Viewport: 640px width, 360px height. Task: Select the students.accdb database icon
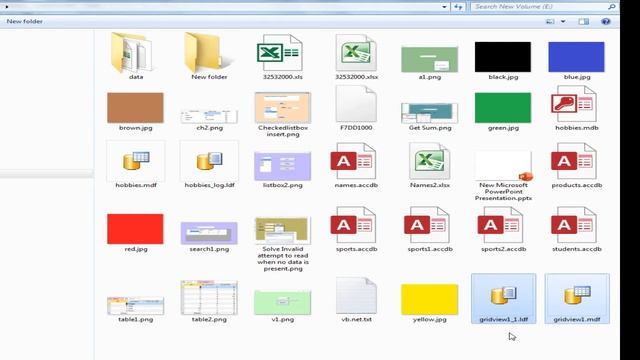pyautogui.click(x=574, y=225)
